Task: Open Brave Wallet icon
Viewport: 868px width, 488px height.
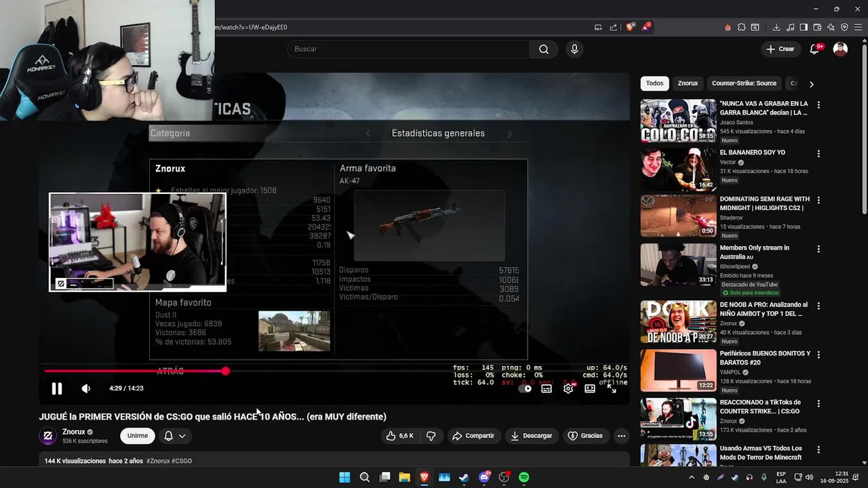Action: [x=817, y=27]
